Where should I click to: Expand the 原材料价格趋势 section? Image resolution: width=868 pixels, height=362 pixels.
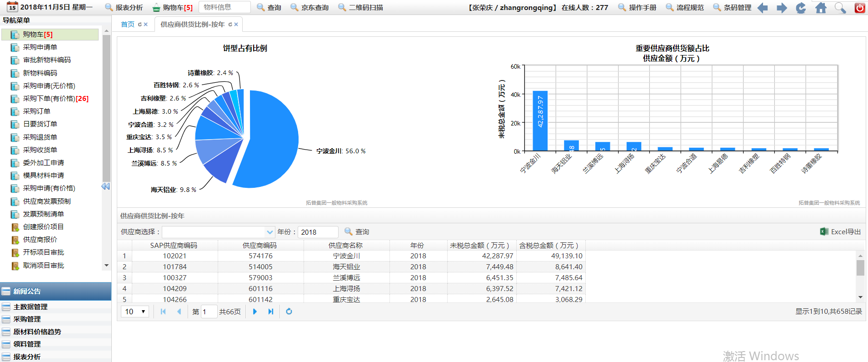point(55,332)
